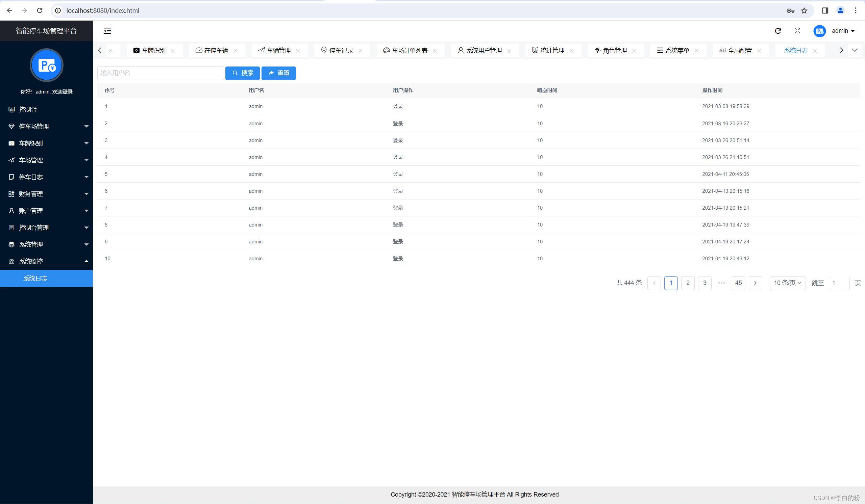Close the 系统日志 tab
865x504 pixels.
[x=815, y=51]
